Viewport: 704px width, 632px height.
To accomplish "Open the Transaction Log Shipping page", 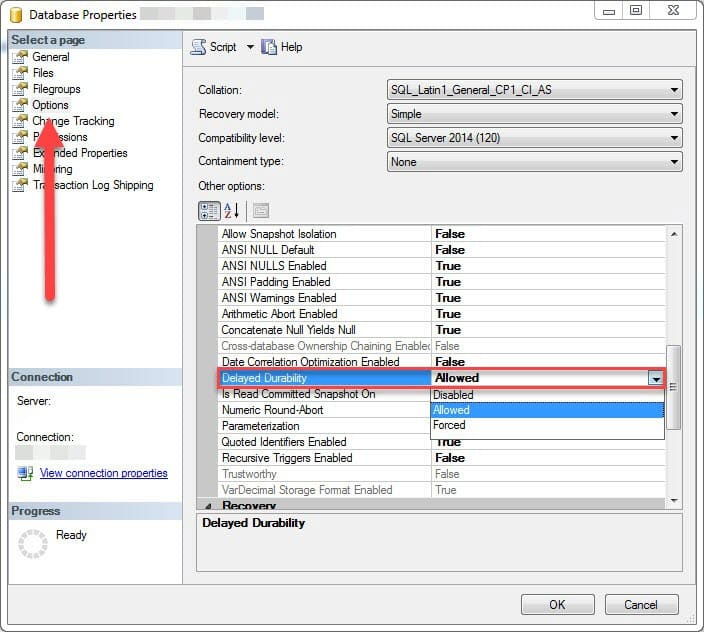I will pyautogui.click(x=93, y=185).
